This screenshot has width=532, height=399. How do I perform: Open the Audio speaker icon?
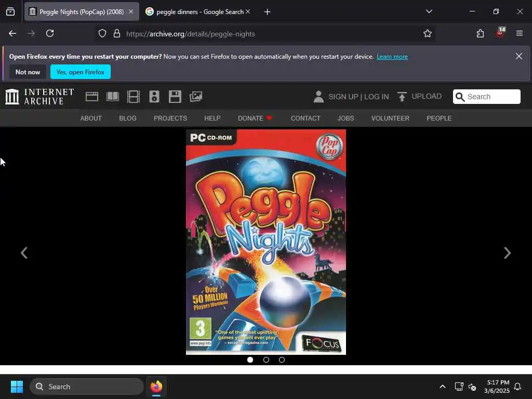coord(154,97)
